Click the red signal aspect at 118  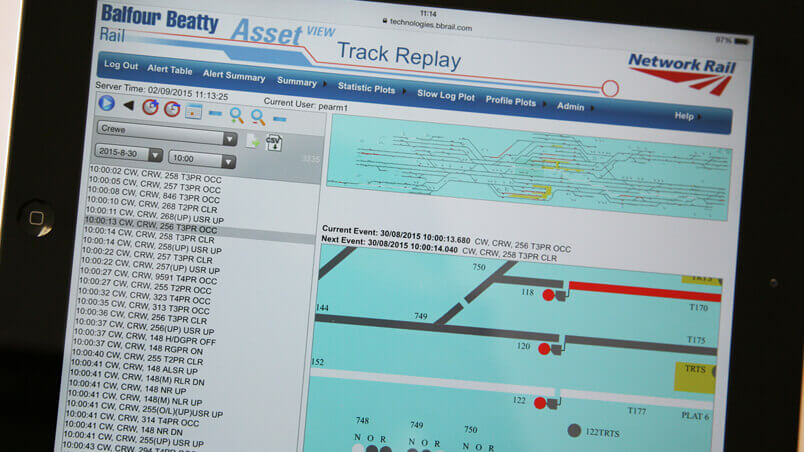click(x=548, y=295)
